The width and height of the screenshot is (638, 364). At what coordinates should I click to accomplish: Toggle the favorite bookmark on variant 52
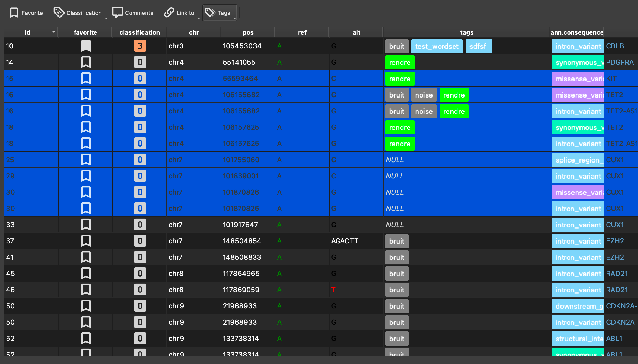click(85, 338)
